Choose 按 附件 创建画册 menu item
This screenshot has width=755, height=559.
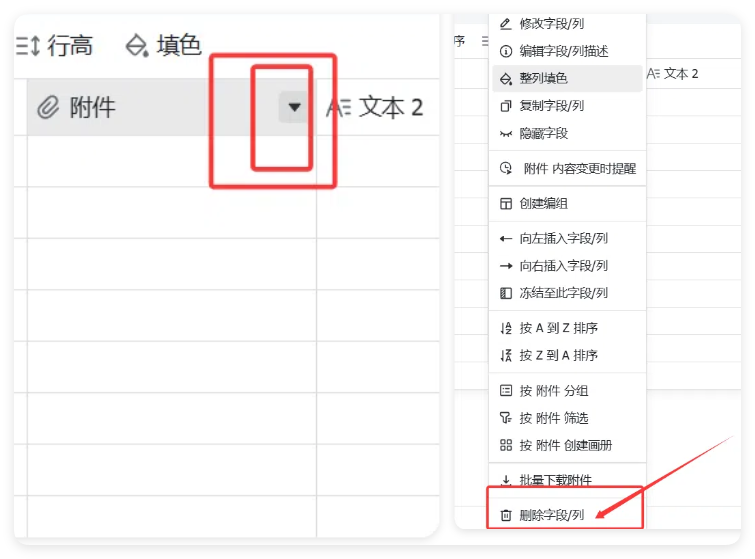click(x=567, y=445)
